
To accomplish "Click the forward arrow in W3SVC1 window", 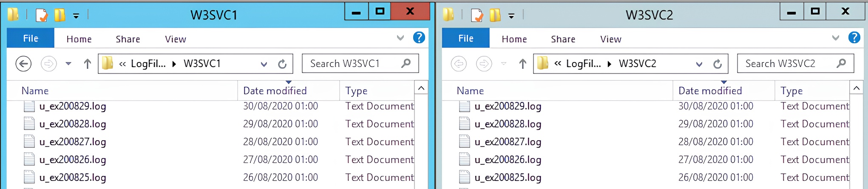I will tap(48, 64).
